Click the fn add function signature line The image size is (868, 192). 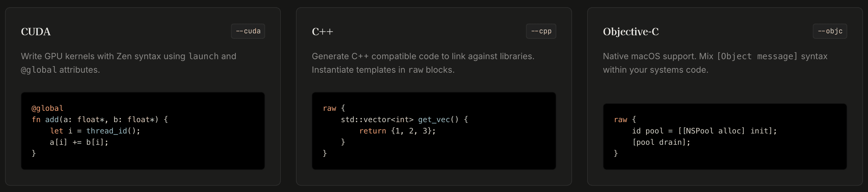pos(100,120)
